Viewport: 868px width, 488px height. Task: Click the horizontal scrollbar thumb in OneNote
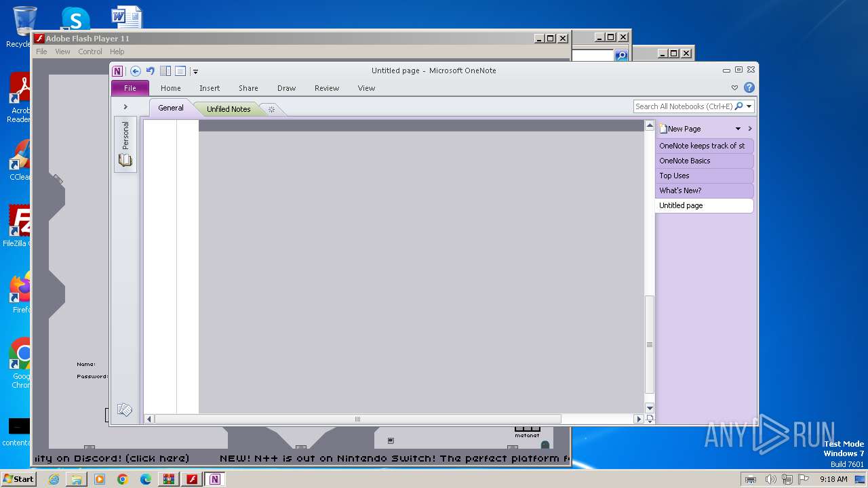(358, 419)
